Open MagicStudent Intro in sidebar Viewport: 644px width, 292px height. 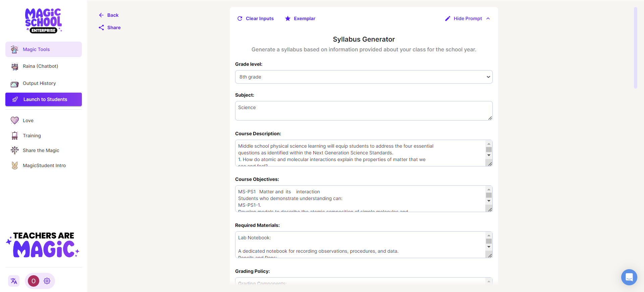point(44,165)
